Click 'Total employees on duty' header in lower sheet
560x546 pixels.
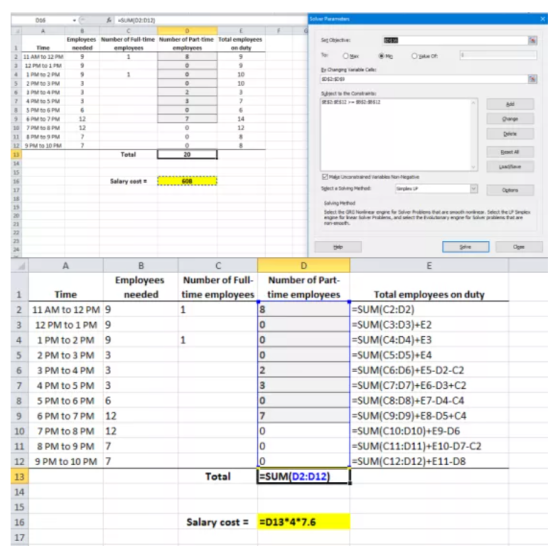coord(429,294)
